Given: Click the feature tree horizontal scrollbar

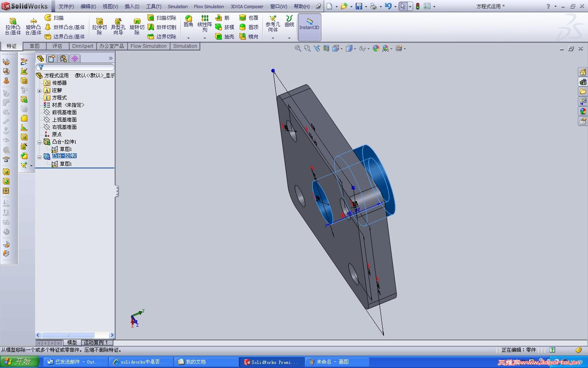Looking at the screenshot, I should point(75,335).
